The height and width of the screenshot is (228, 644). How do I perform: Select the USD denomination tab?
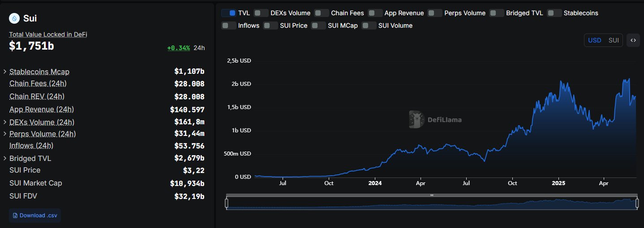[594, 40]
